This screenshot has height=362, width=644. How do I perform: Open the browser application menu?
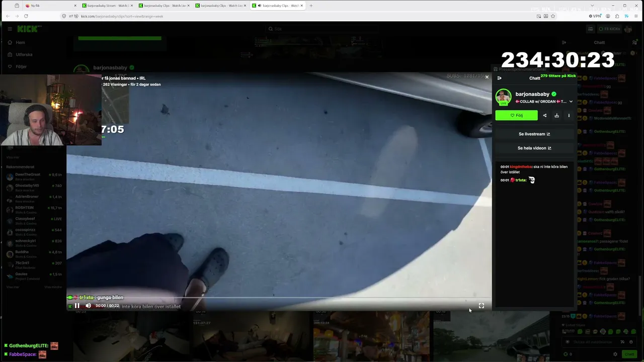(636, 16)
